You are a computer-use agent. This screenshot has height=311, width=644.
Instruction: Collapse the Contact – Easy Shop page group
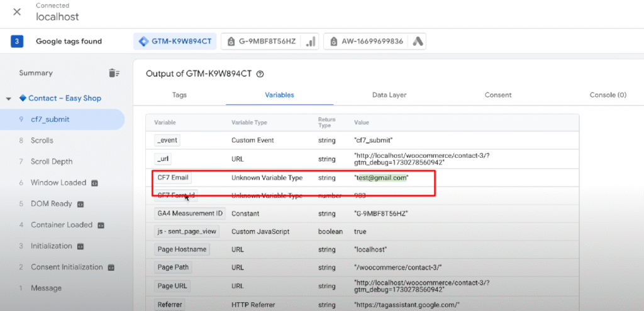tap(9, 99)
